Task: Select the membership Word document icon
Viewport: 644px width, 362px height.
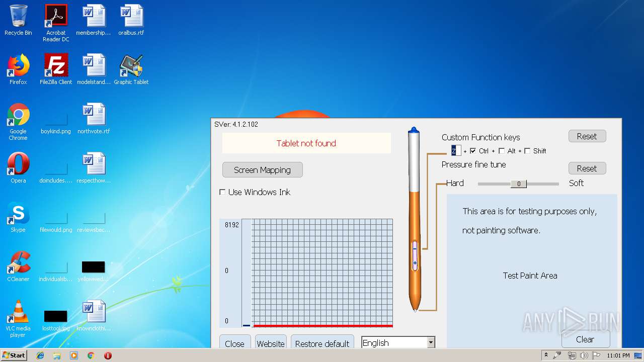Action: point(94,20)
